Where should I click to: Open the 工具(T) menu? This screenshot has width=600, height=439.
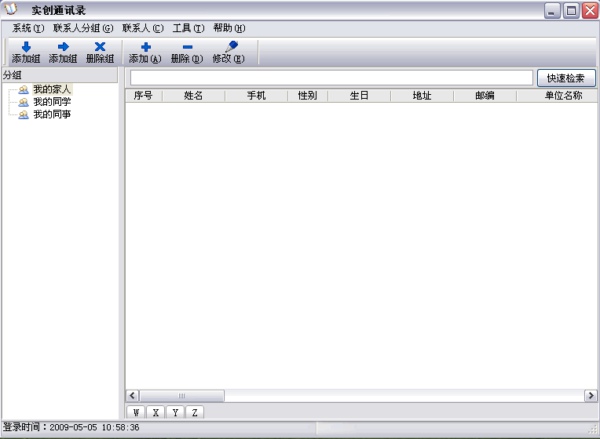(188, 28)
